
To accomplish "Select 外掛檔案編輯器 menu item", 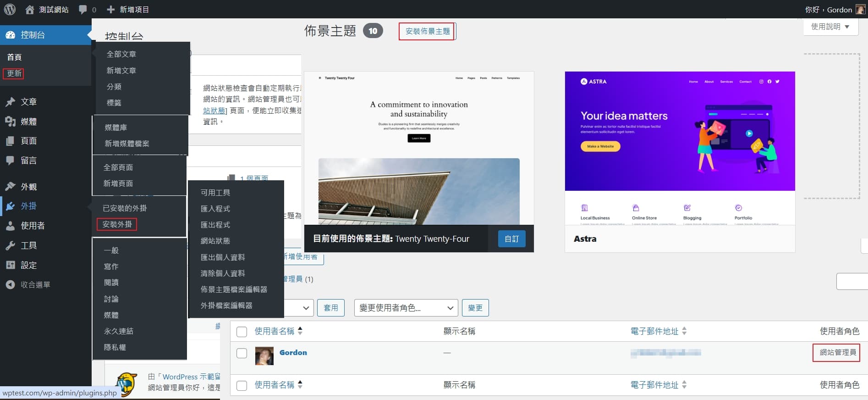I will (226, 306).
